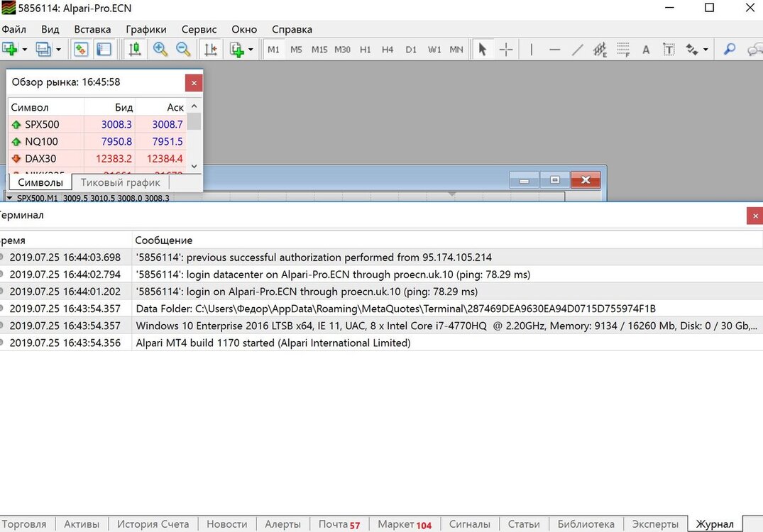Open the Графики menu
Screen dimensions: 763x532
pos(146,29)
